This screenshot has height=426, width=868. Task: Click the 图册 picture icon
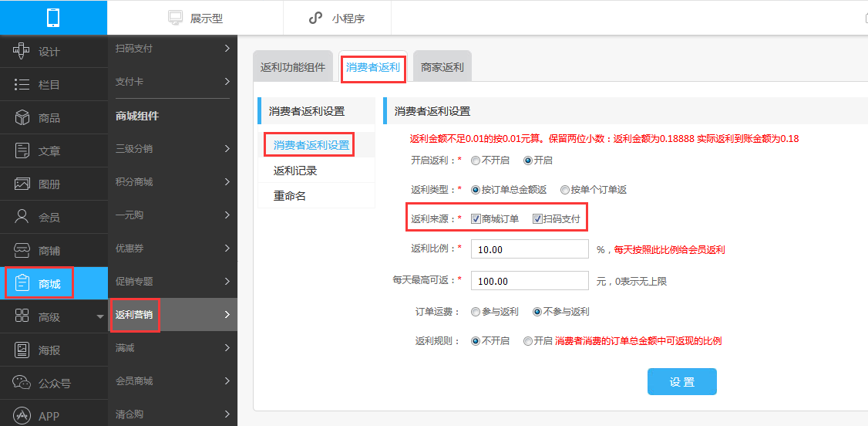coord(21,184)
